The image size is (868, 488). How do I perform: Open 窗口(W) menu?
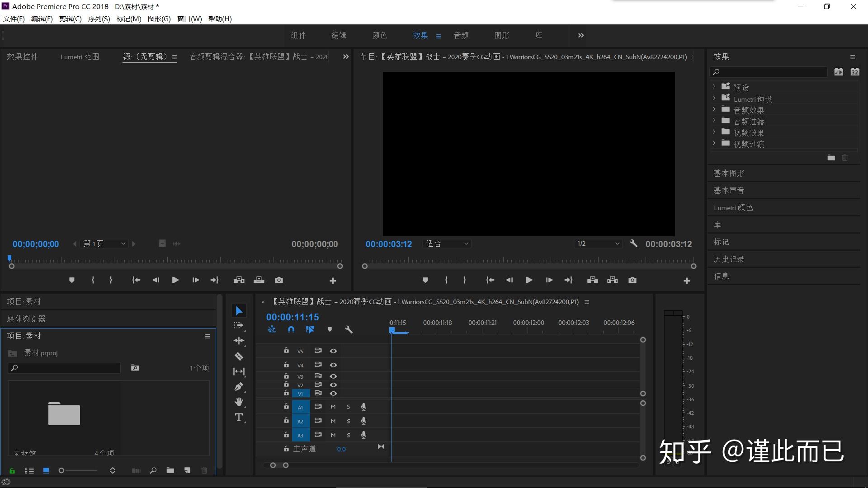(x=189, y=19)
